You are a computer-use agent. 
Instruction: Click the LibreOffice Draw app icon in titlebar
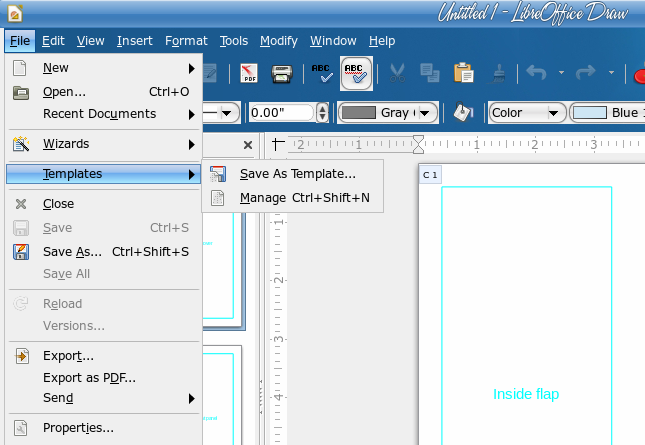coord(15,13)
